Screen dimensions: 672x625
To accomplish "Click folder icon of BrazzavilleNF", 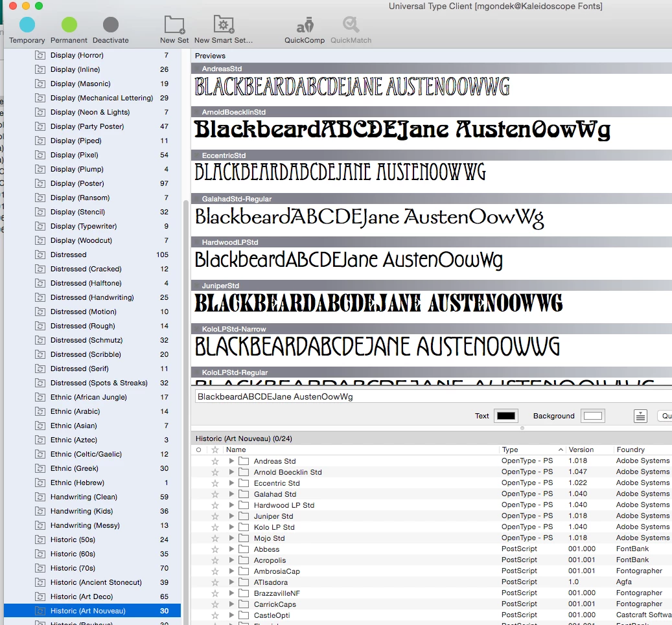I will 244,593.
